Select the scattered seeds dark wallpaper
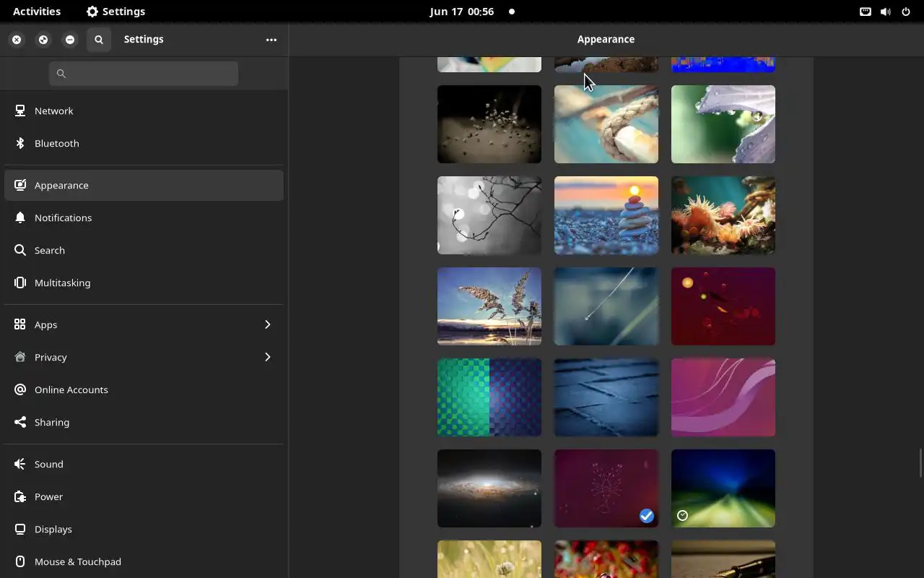Image resolution: width=924 pixels, height=578 pixels. coord(489,124)
